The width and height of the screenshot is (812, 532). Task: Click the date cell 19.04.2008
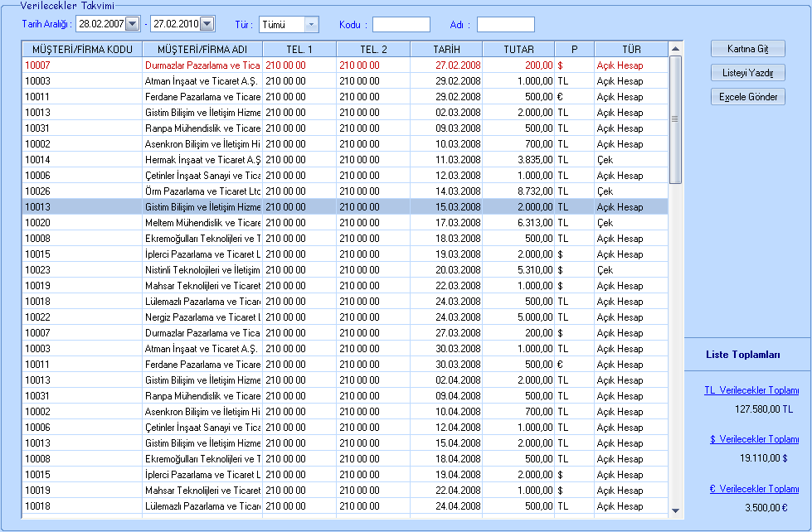[x=446, y=475]
